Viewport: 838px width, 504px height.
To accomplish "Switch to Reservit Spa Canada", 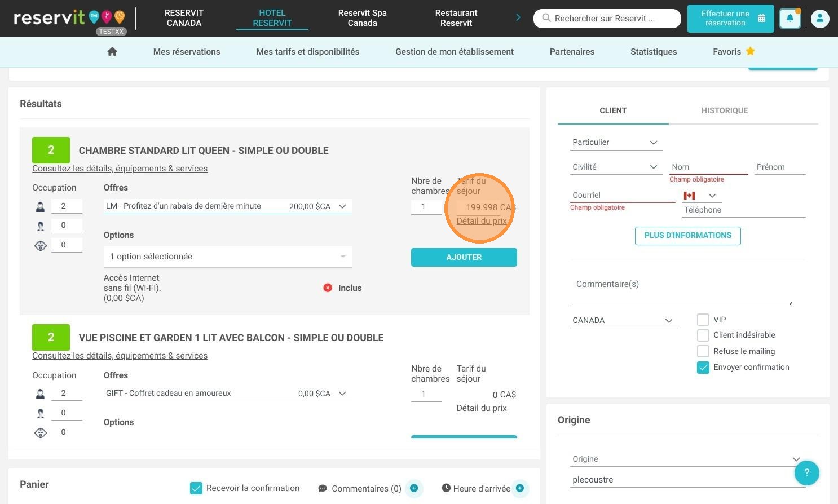I will click(x=362, y=18).
